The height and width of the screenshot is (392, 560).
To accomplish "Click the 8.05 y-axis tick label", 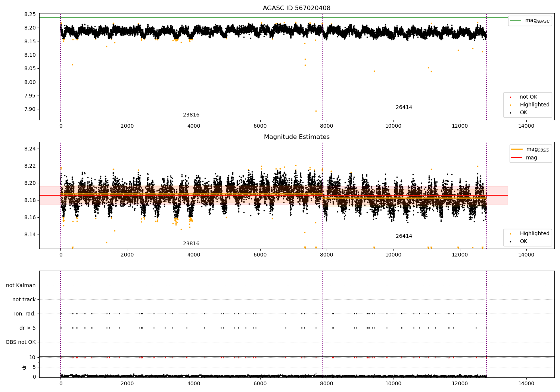I will [30, 68].
